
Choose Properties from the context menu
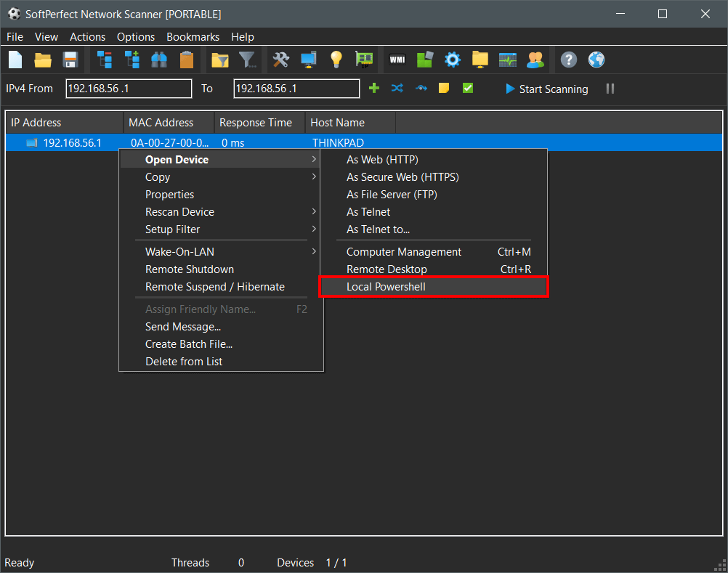pos(221,195)
